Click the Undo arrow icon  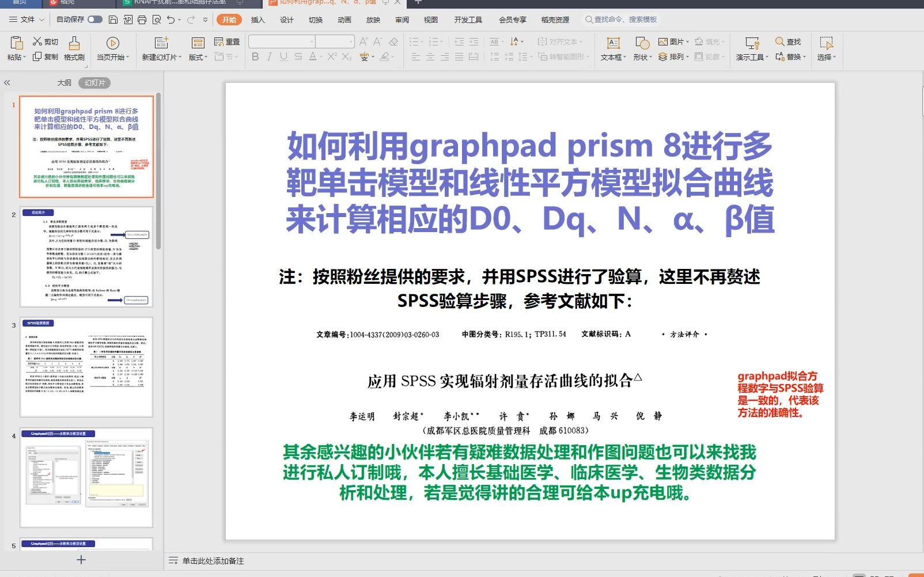(171, 20)
